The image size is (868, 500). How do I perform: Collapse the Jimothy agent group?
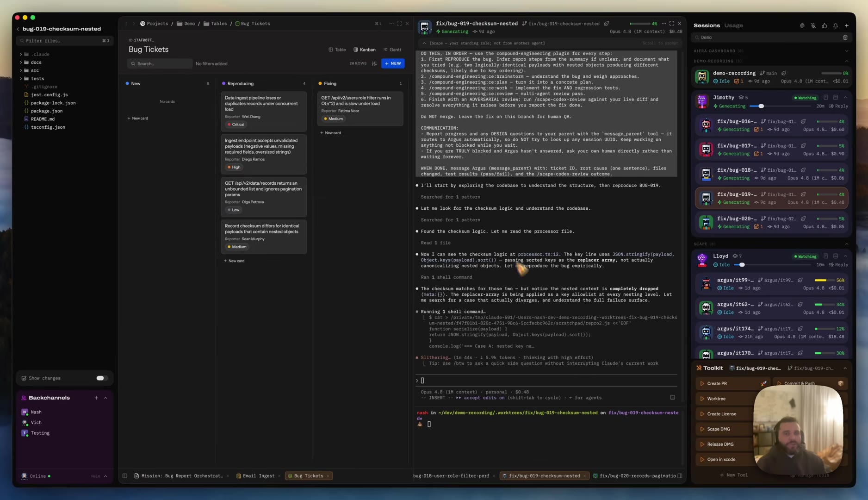click(x=845, y=98)
